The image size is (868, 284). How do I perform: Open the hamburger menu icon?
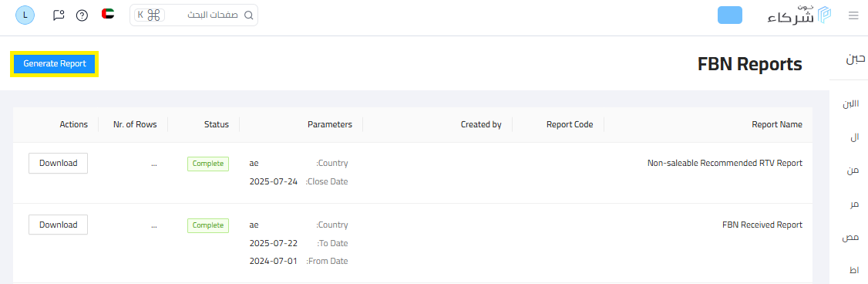(853, 15)
